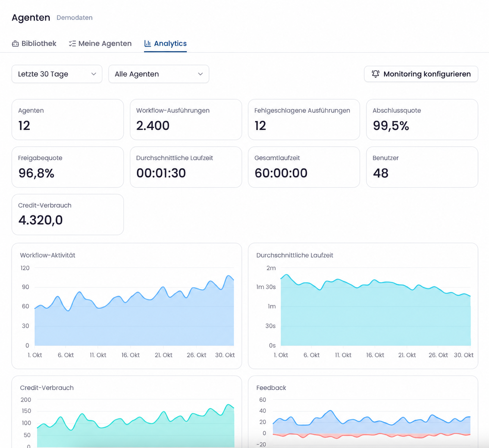Click the Meine Agenten checklist icon
This screenshot has height=448, width=489.
tap(72, 44)
